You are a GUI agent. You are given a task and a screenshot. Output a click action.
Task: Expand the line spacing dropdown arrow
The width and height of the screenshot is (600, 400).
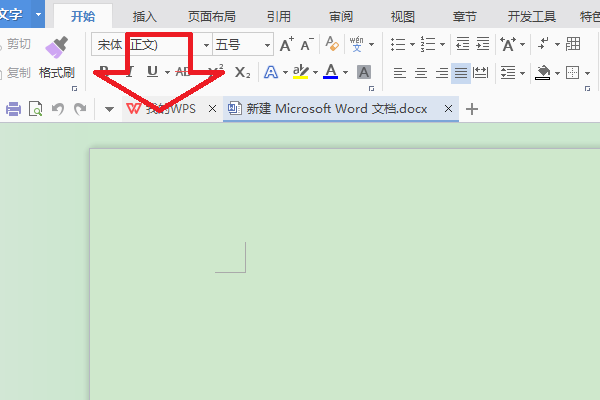523,73
